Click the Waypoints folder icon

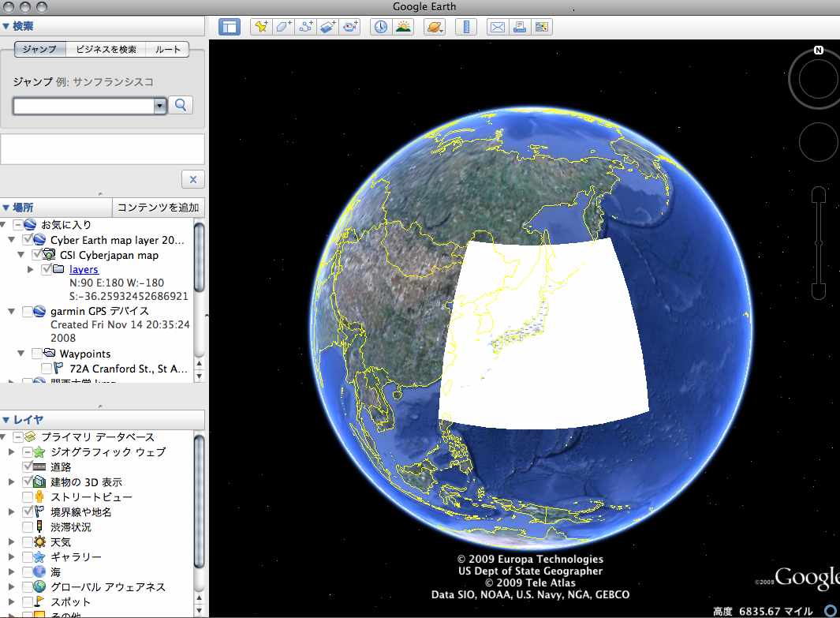[x=49, y=353]
